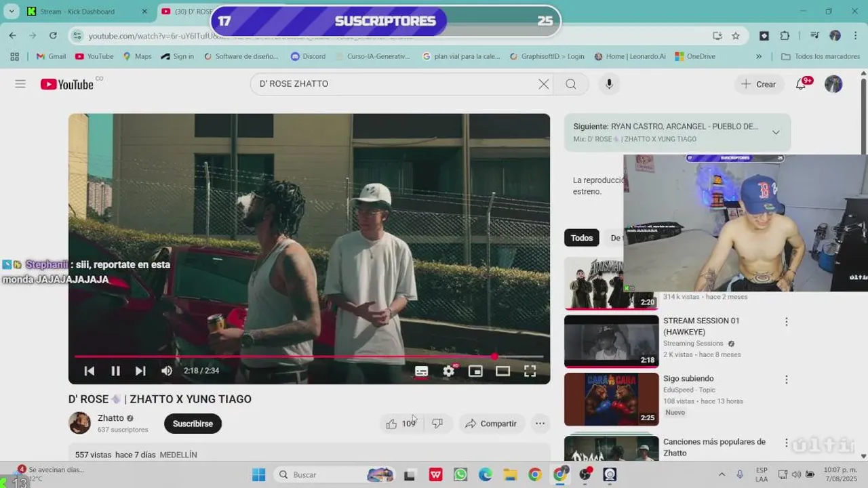Open the Maps bookmark
The image size is (868, 488).
tap(137, 56)
